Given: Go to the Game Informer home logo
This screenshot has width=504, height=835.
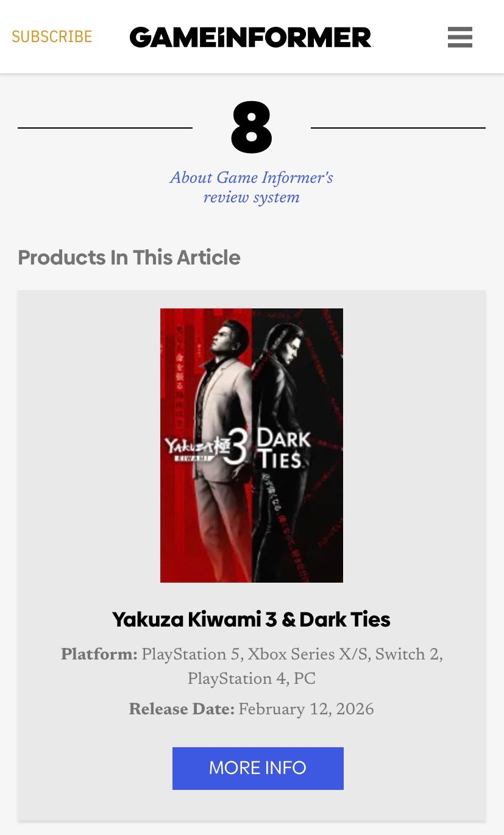Looking at the screenshot, I should click(x=250, y=37).
